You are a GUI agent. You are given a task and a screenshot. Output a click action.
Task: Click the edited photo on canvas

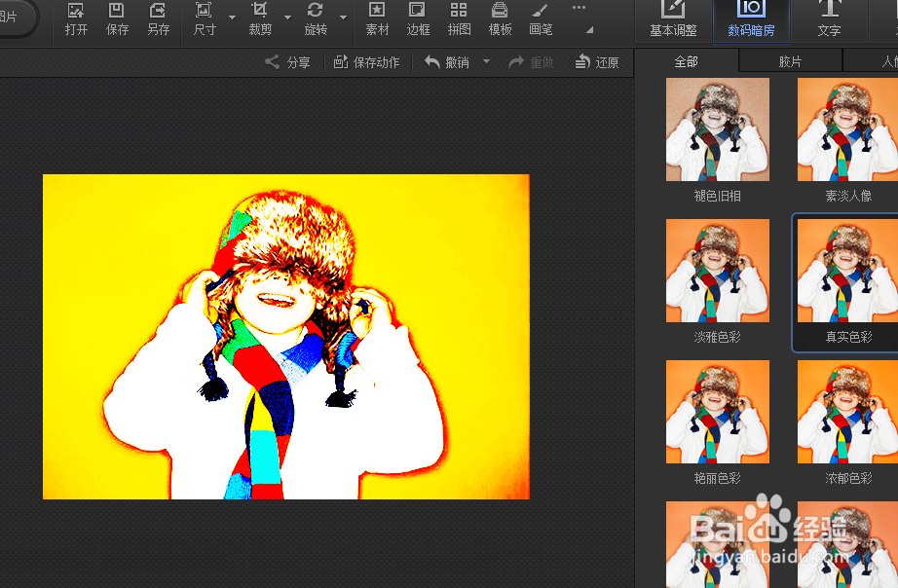pyautogui.click(x=286, y=337)
